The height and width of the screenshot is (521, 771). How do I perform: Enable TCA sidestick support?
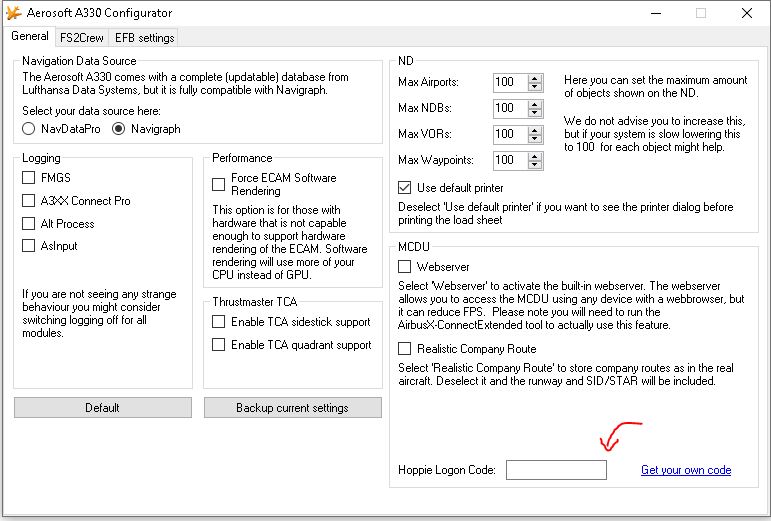(x=218, y=321)
